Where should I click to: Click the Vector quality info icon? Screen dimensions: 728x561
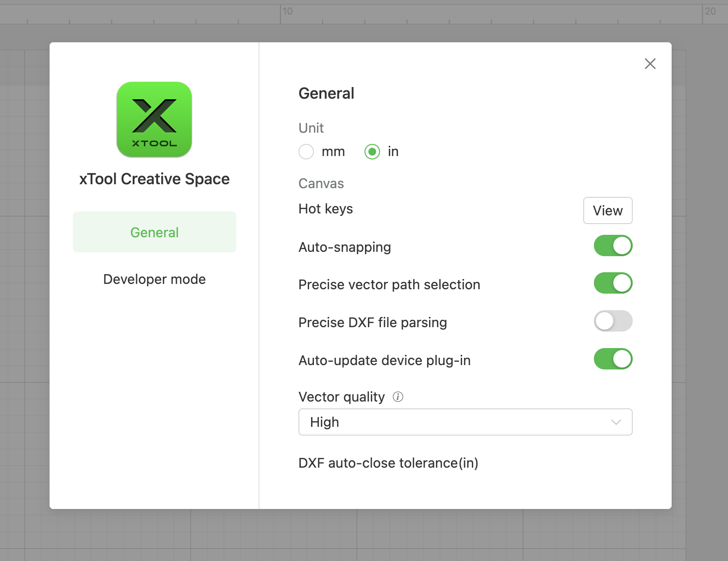click(x=398, y=397)
